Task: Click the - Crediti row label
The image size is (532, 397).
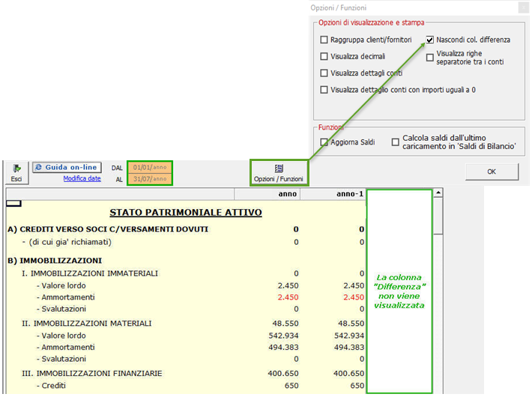Action: pos(51,386)
